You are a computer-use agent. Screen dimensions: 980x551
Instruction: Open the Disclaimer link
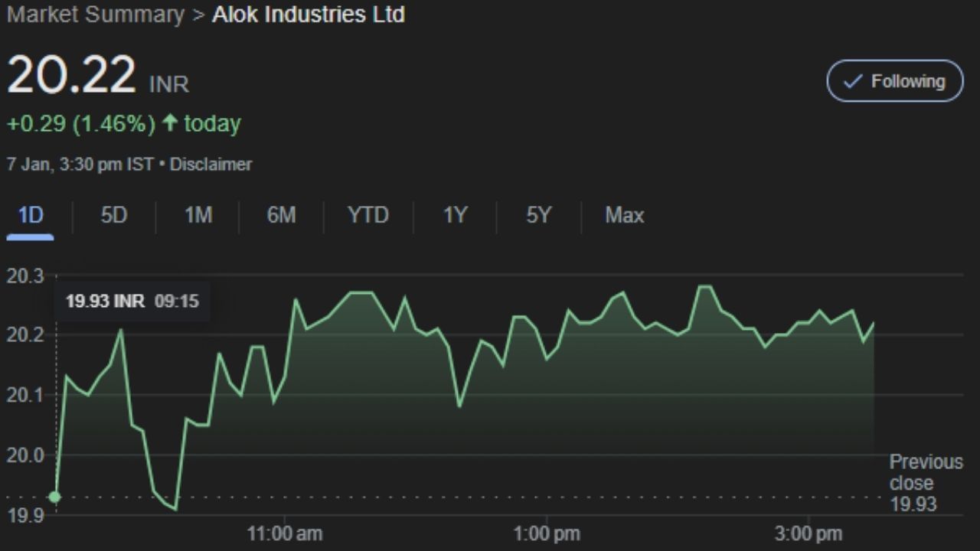point(211,164)
